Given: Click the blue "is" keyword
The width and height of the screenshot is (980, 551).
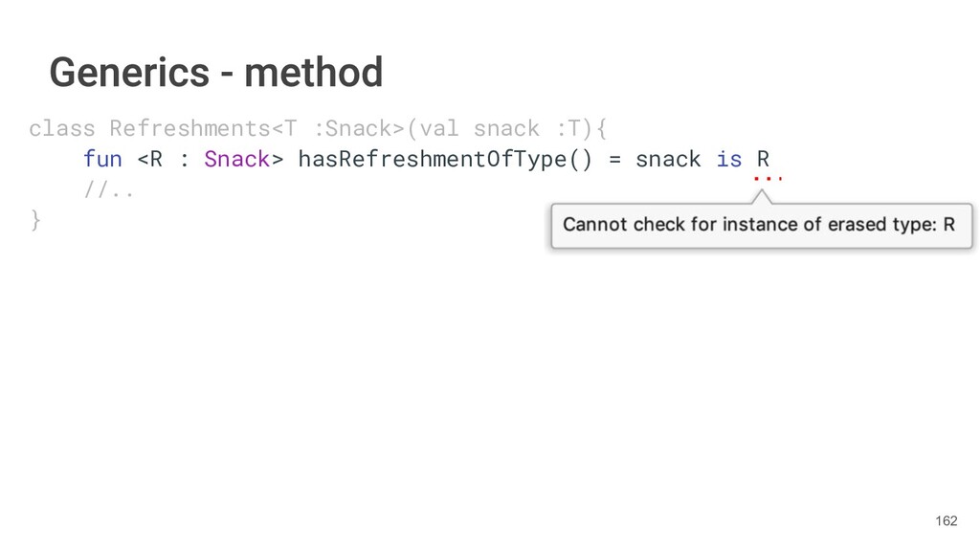Looking at the screenshot, I should (x=728, y=159).
